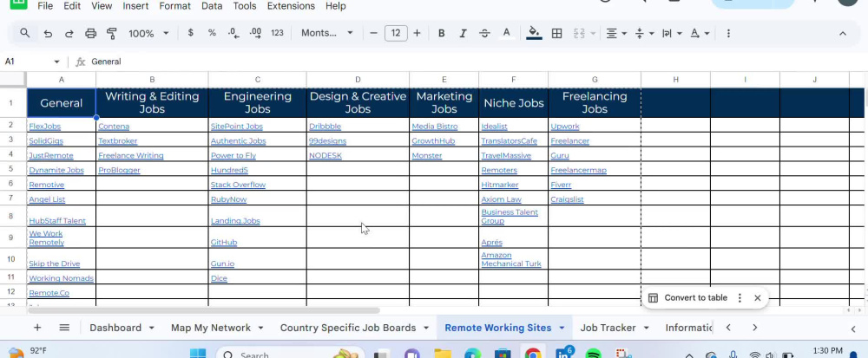
Task: Select row 5 header
Action: (11, 169)
